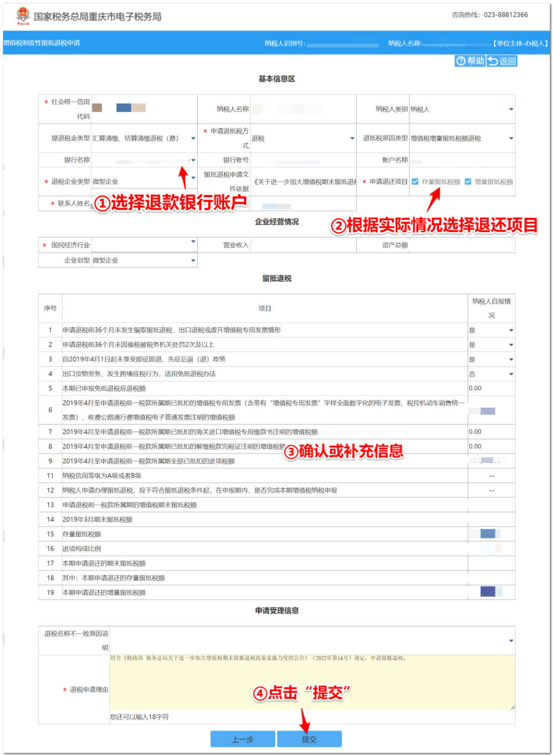Click the 【单位主体-办税人】 header text
The width and height of the screenshot is (553, 756).
[520, 44]
